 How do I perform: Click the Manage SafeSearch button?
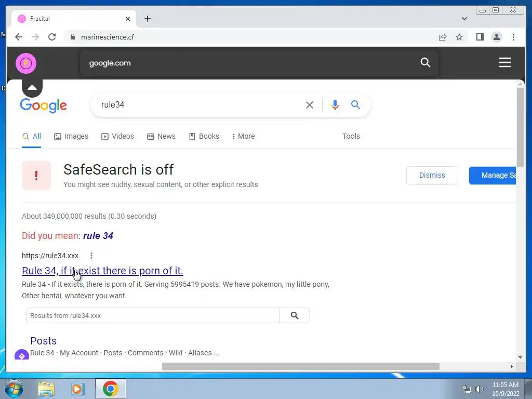tap(493, 176)
